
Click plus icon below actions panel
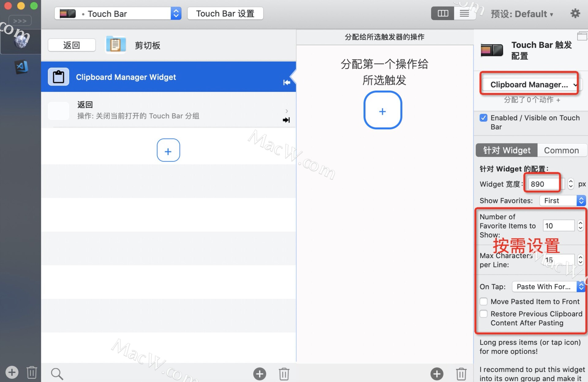(x=437, y=374)
